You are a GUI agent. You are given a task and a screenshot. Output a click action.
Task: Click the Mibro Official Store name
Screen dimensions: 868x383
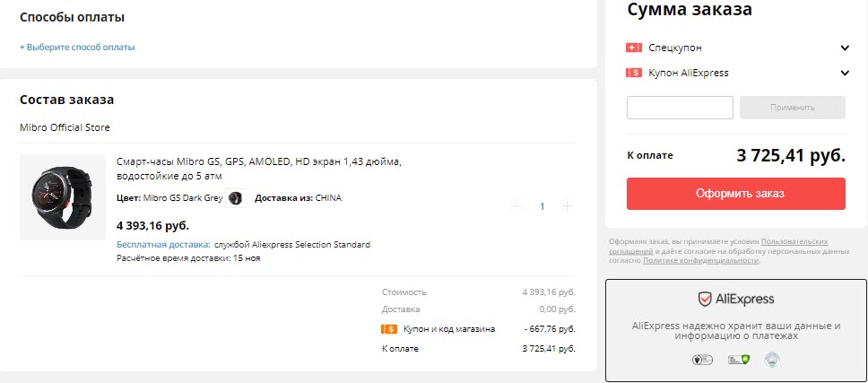coord(65,128)
